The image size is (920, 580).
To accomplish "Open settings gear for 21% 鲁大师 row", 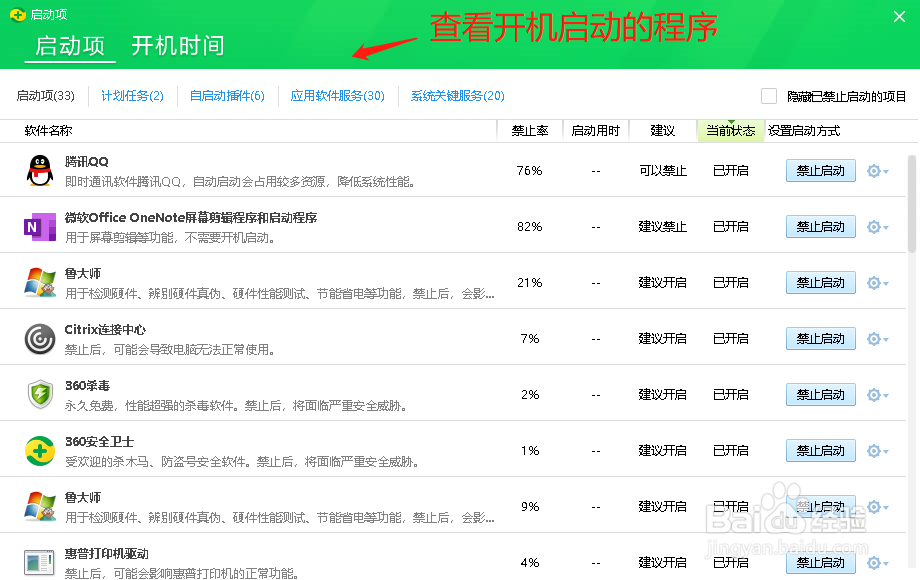I will (x=877, y=283).
